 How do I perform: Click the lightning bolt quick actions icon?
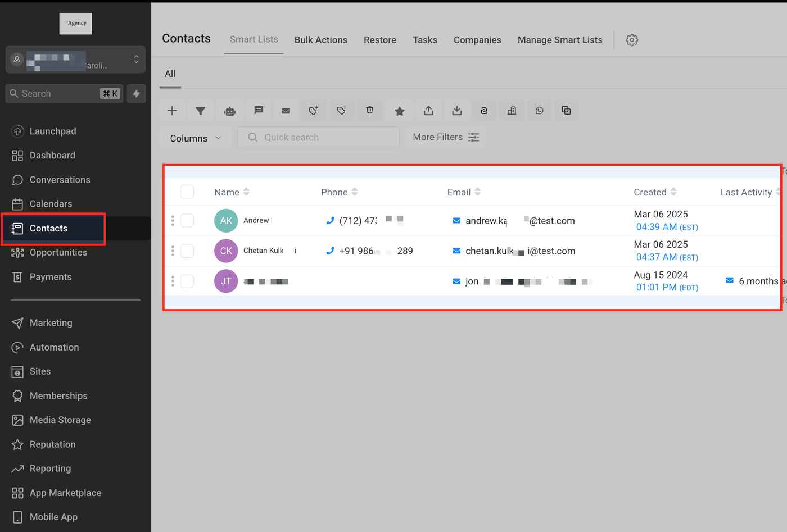pyautogui.click(x=137, y=94)
